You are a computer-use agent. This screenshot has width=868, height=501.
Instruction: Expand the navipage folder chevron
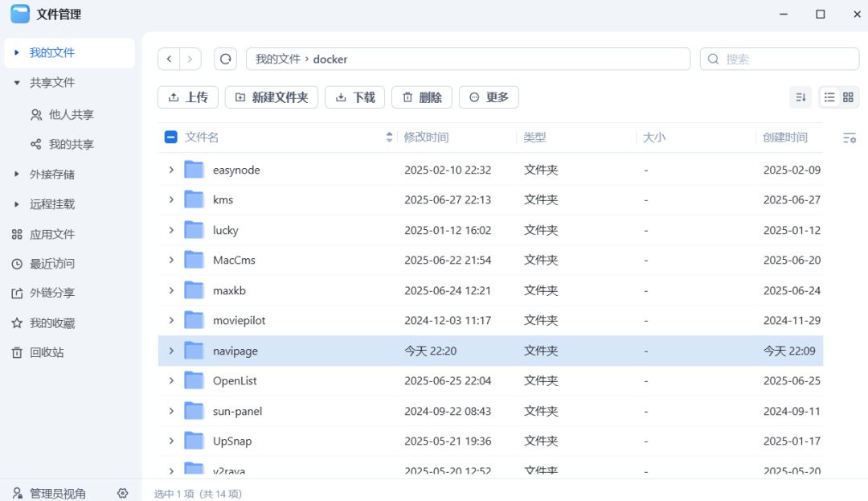171,351
